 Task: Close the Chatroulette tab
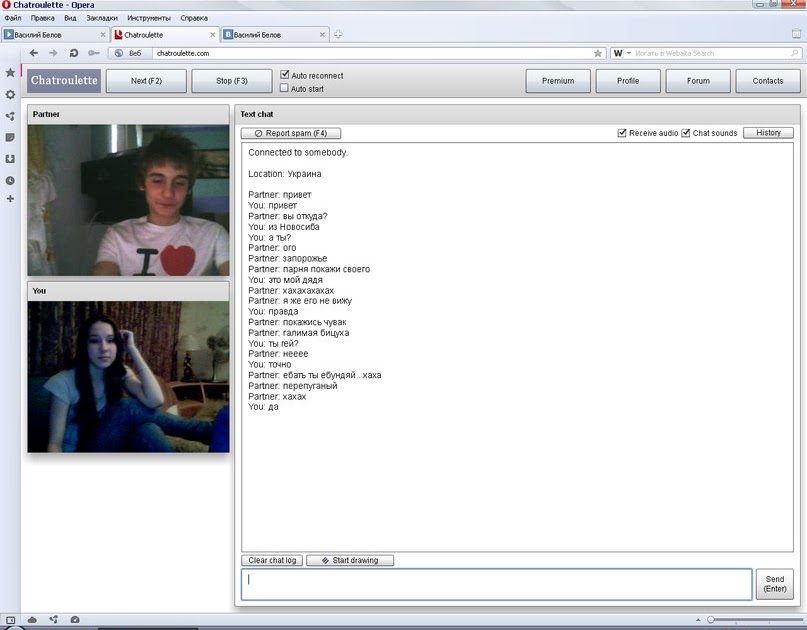pyautogui.click(x=213, y=34)
